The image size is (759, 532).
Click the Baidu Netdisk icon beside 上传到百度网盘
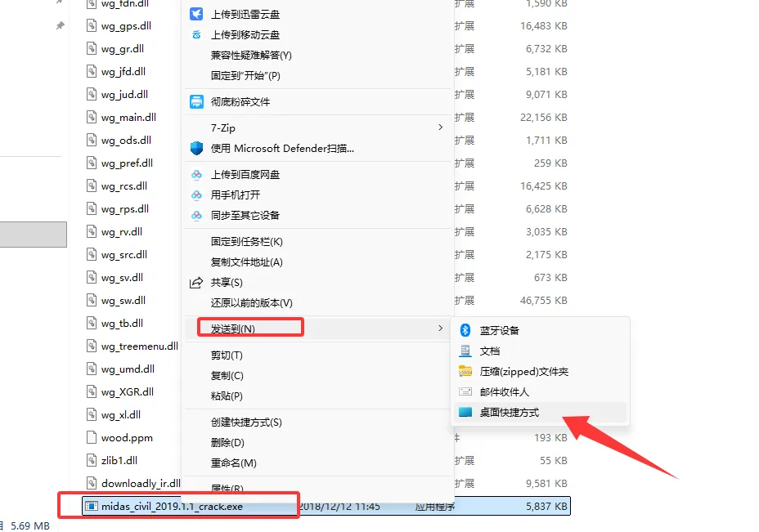click(196, 175)
